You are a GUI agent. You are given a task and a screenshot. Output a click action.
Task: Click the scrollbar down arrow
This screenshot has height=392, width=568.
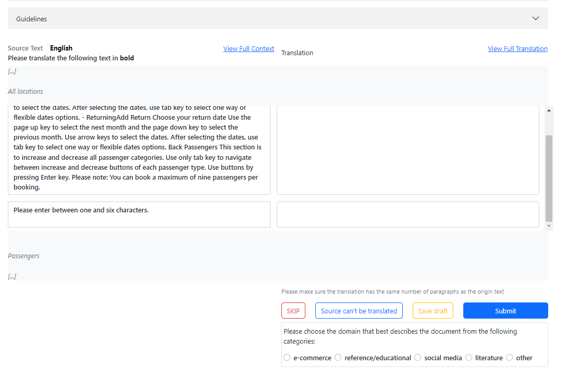click(x=549, y=226)
